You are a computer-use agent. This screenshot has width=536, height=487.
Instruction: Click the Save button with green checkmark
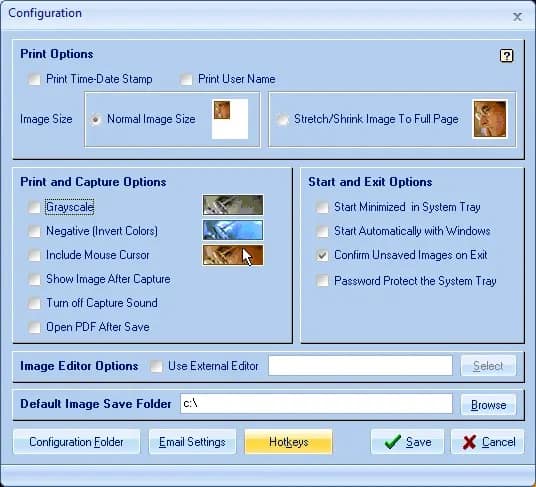pyautogui.click(x=407, y=442)
